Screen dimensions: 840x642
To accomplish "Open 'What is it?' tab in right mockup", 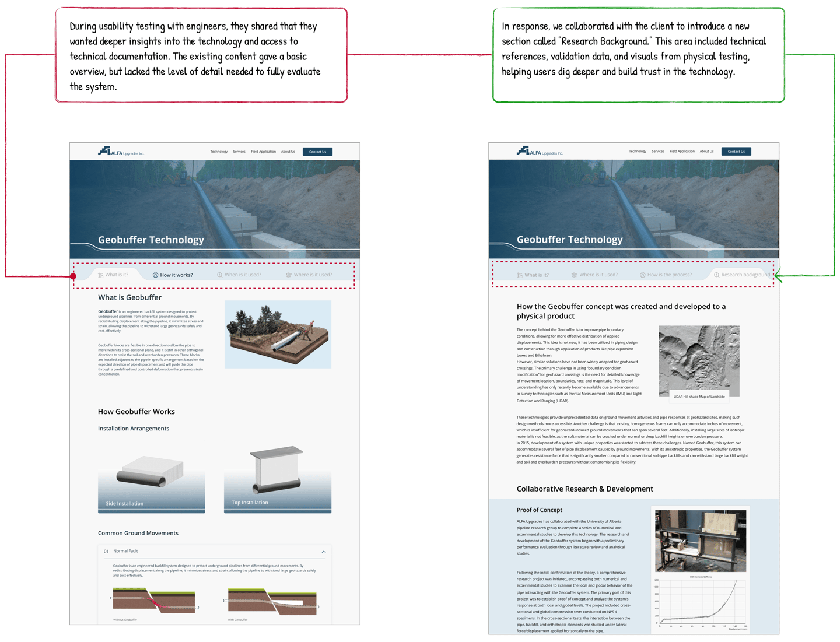I will point(533,275).
